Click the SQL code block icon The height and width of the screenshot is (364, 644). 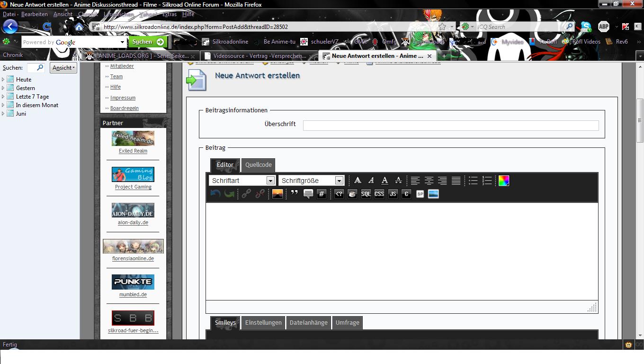tap(366, 194)
